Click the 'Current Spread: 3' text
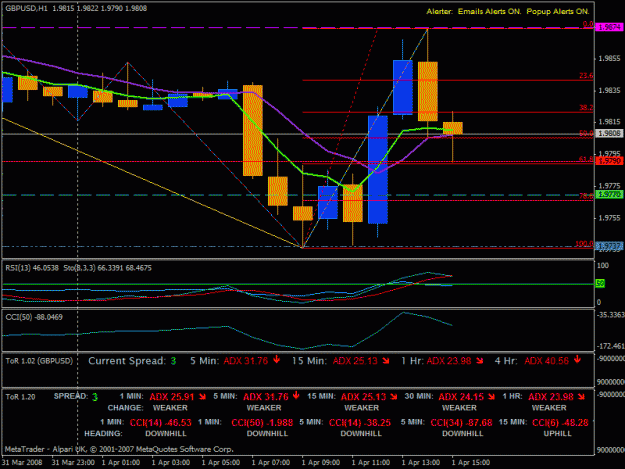This screenshot has height=469, width=625. [132, 361]
